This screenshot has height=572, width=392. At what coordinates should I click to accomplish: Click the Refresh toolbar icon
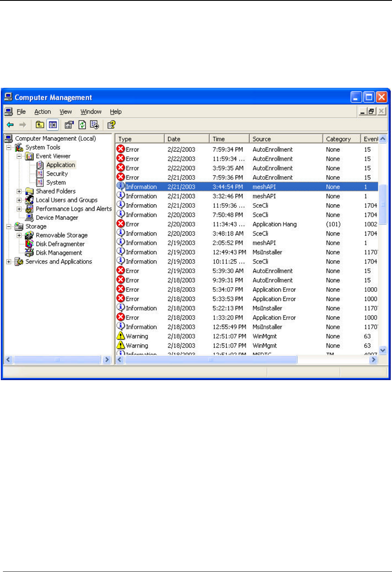coord(82,124)
